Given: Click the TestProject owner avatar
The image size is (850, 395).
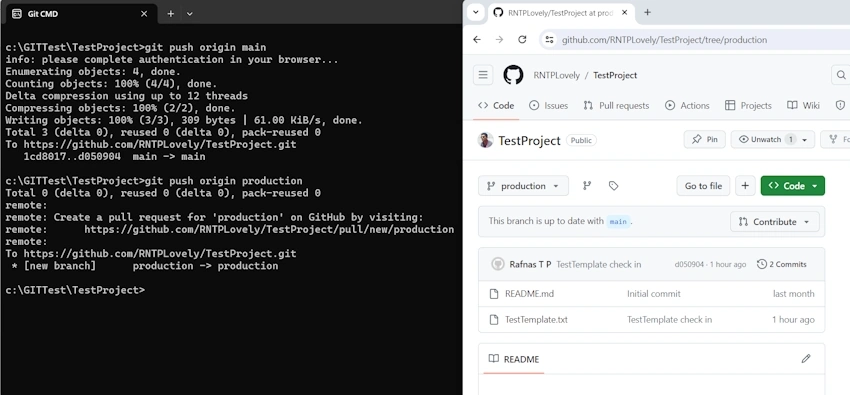Looking at the screenshot, I should (485, 140).
